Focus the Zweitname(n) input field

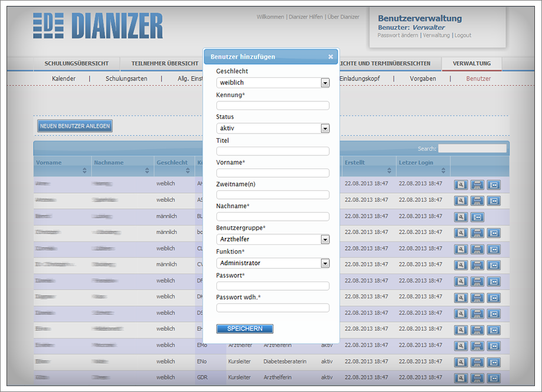click(273, 194)
